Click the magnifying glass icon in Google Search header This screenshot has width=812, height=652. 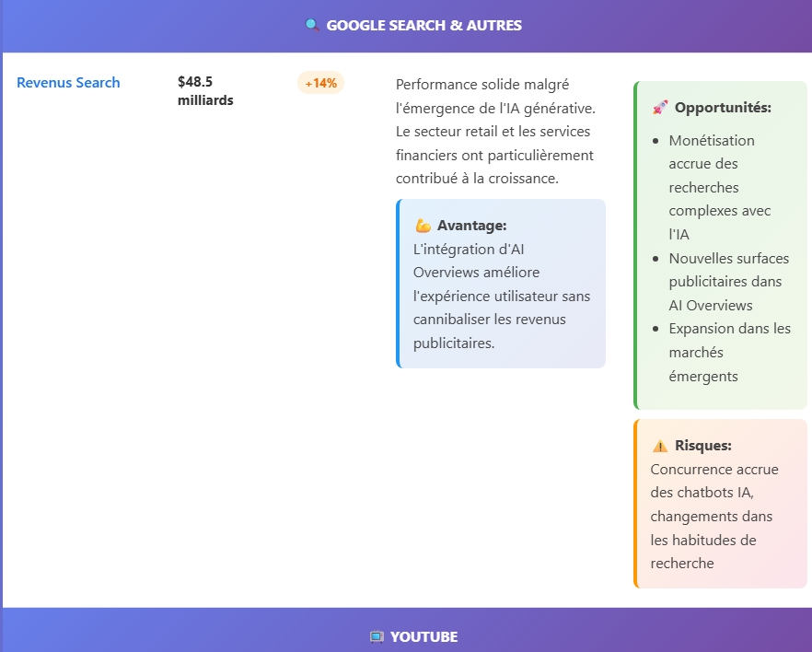click(x=312, y=25)
